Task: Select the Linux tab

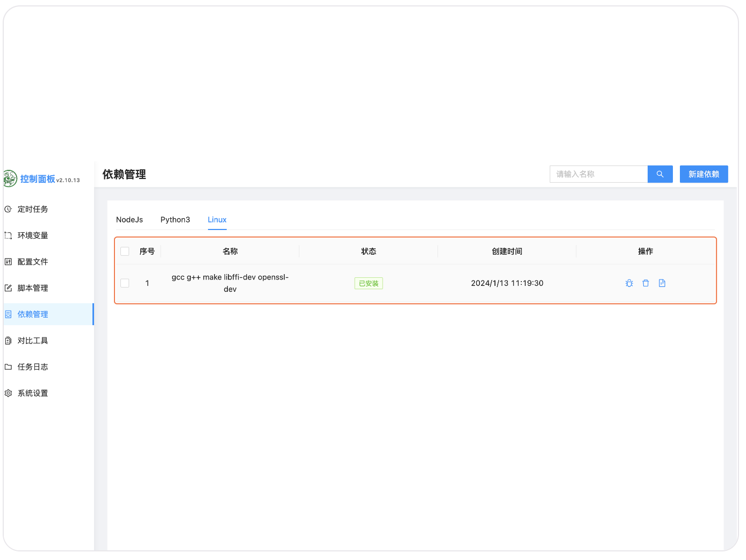Action: point(217,220)
